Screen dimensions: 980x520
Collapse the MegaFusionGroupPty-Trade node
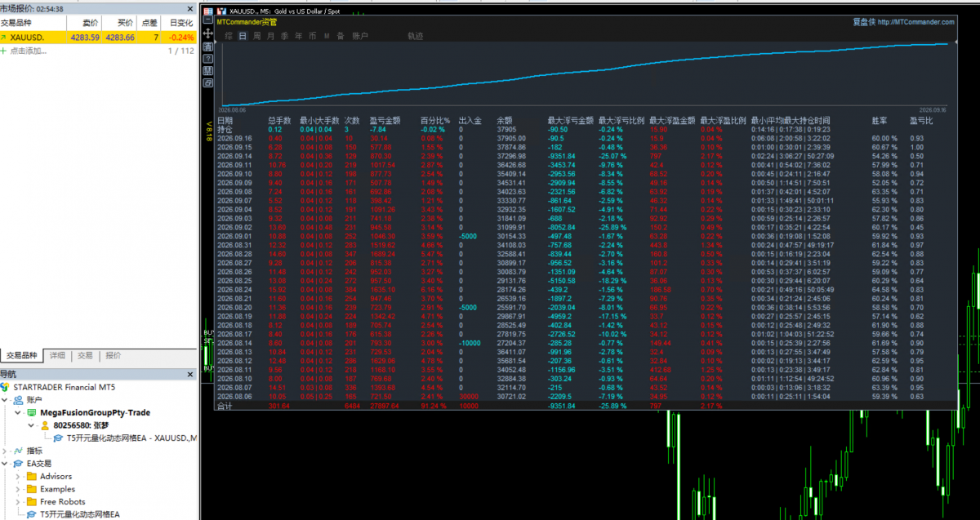coord(18,412)
